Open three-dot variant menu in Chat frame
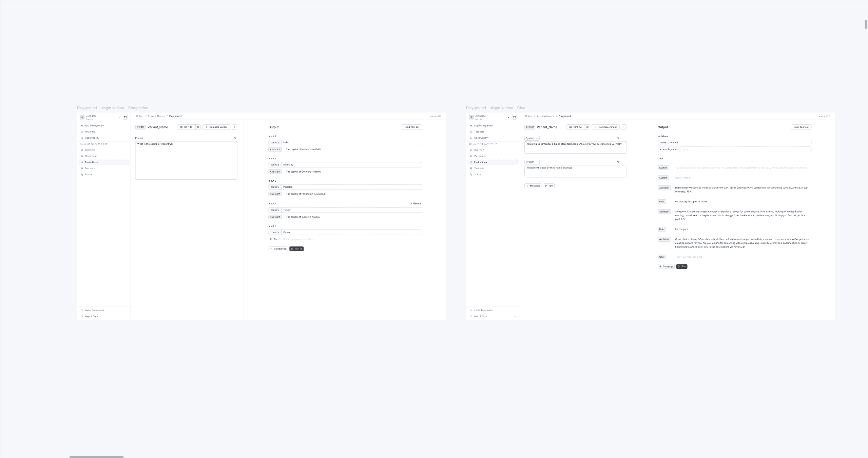 pyautogui.click(x=624, y=127)
